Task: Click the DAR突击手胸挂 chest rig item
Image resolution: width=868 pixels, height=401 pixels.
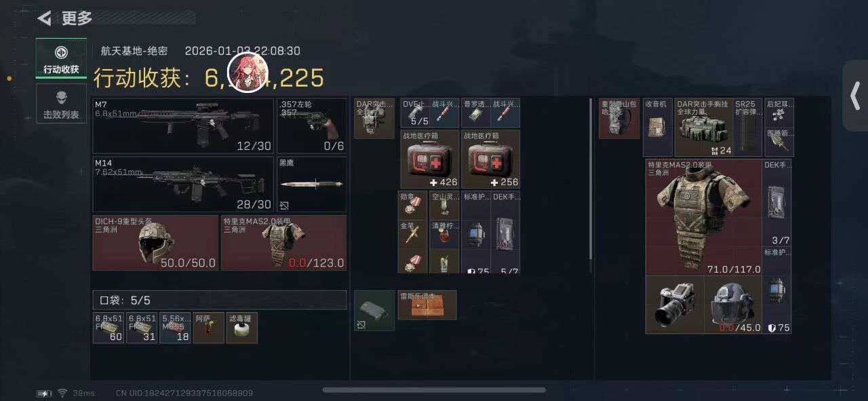Action: [704, 128]
